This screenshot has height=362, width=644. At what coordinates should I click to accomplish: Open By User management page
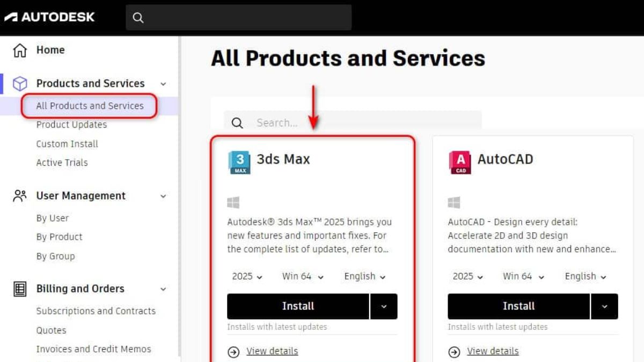(52, 218)
